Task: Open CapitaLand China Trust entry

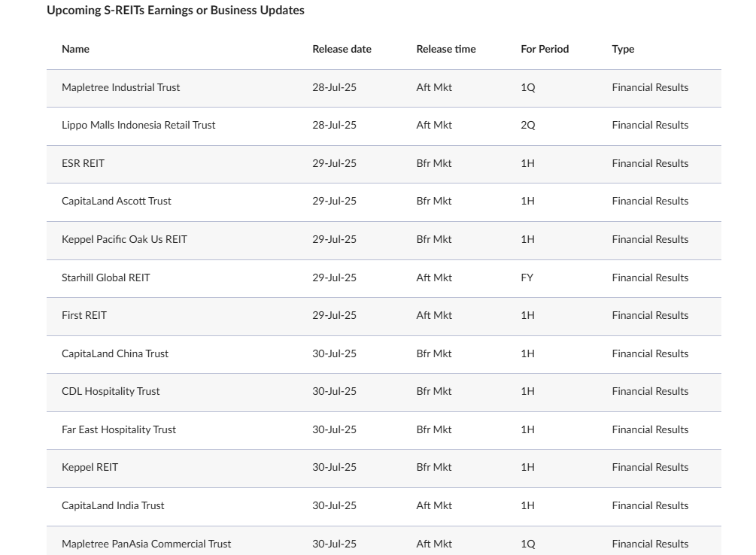Action: click(x=115, y=353)
